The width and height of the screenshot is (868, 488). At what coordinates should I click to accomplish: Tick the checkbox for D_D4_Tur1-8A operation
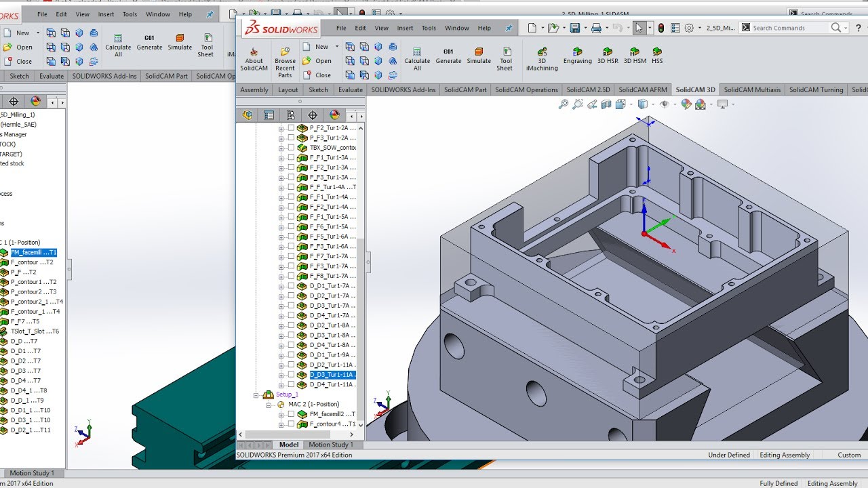click(x=292, y=345)
